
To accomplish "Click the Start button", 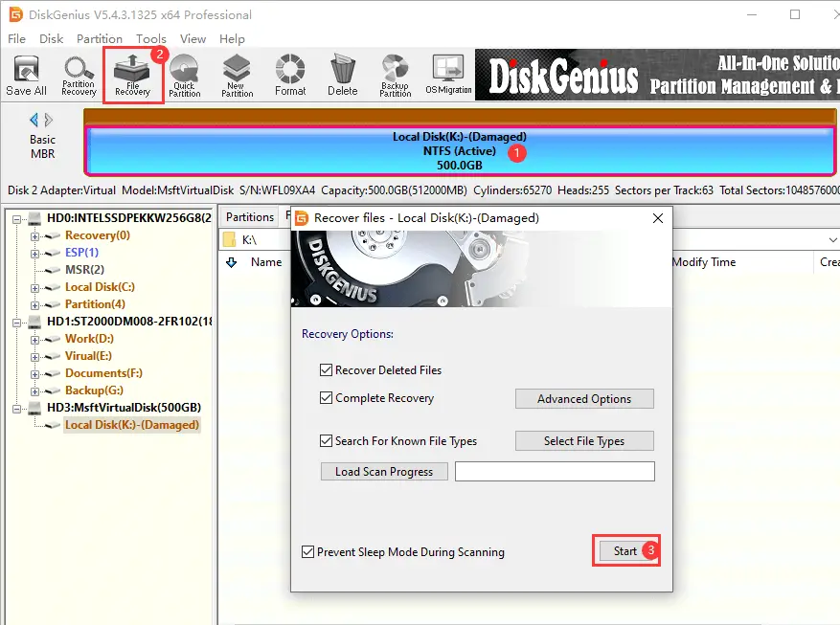I will tap(625, 550).
